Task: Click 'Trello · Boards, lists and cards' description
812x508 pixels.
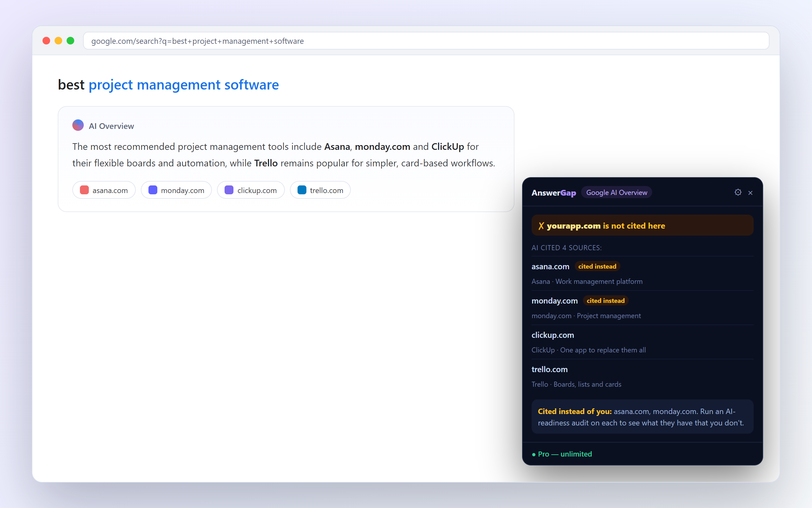Action: (576, 384)
